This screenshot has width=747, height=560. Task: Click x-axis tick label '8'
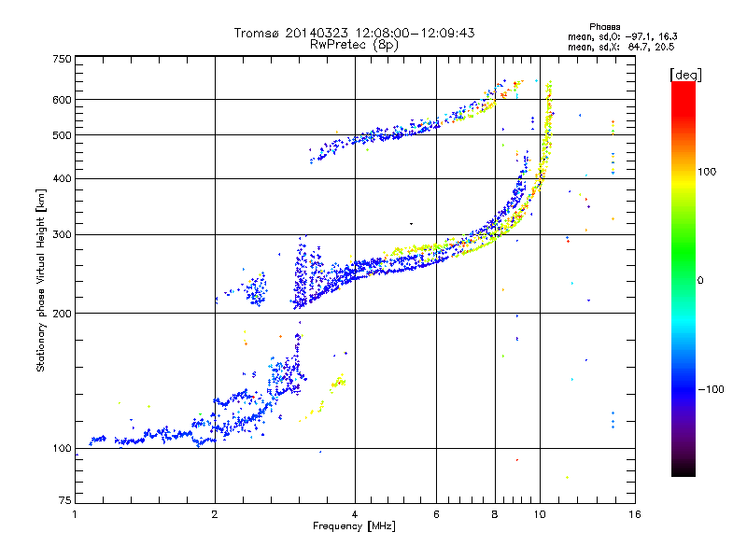[495, 514]
